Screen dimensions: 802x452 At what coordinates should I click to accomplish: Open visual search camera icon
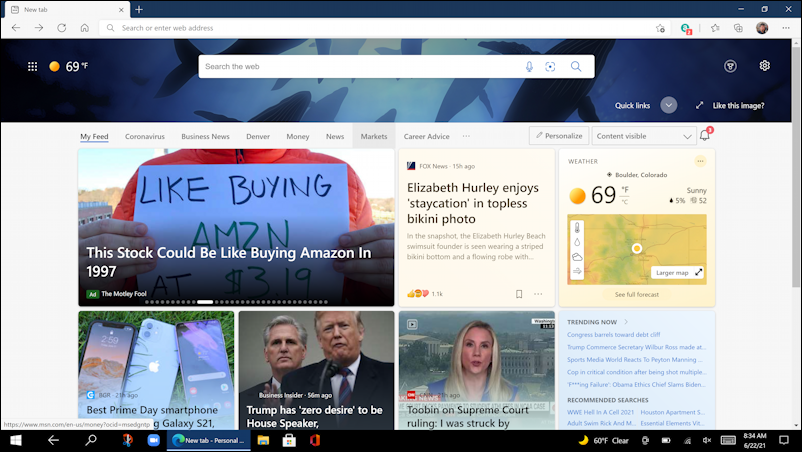click(x=550, y=66)
